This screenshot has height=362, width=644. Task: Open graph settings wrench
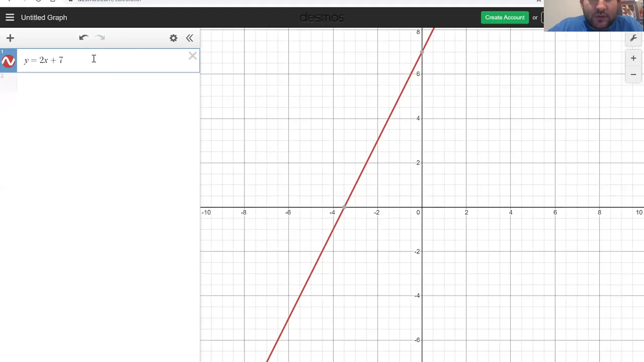[x=633, y=38]
